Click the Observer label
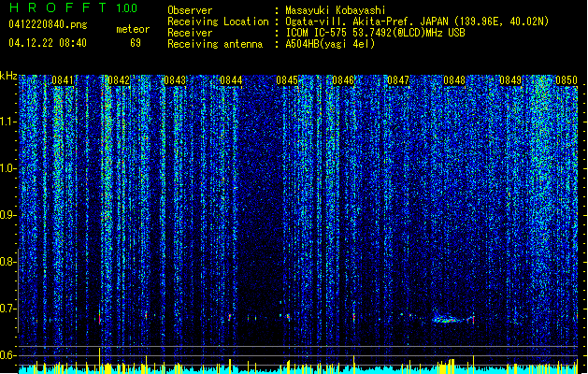588x374 pixels. (190, 10)
